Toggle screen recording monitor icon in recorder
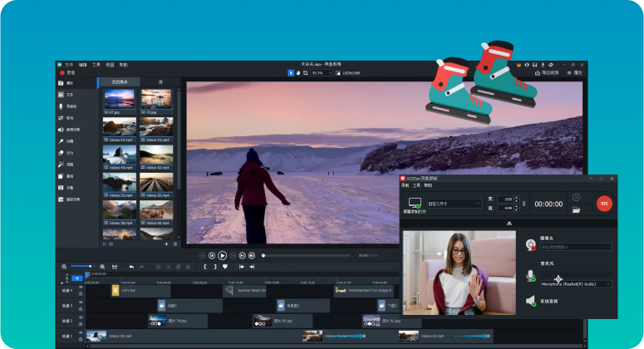The height and width of the screenshot is (349, 644). 415,203
